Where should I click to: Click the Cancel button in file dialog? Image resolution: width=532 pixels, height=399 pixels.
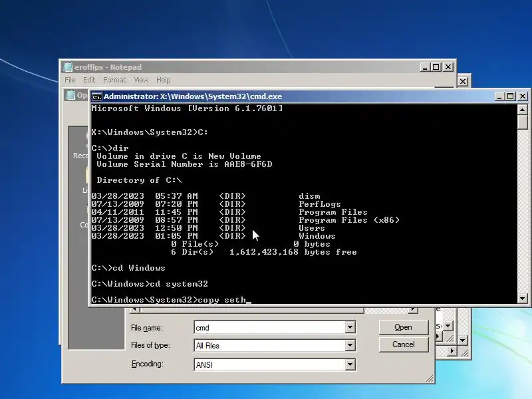point(404,344)
